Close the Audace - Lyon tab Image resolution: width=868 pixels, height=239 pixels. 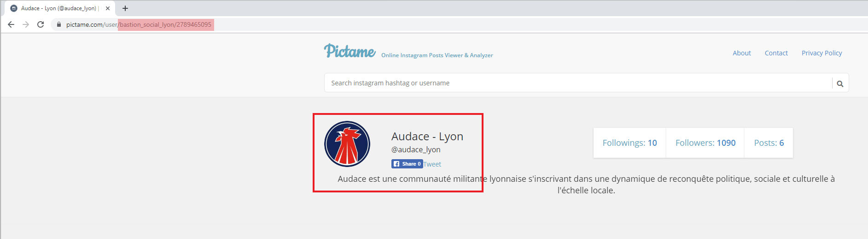(x=108, y=8)
